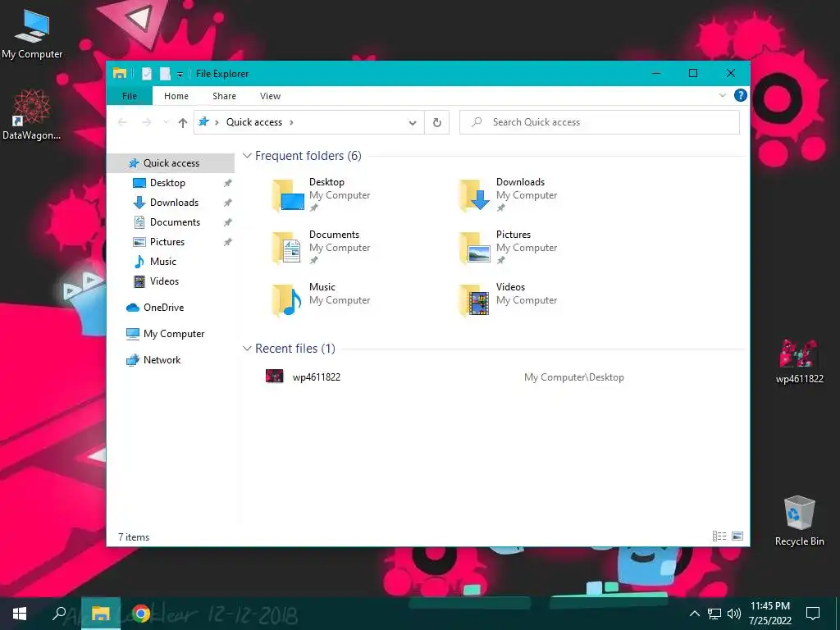Select Music in navigation pane
Viewport: 840px width, 630px height.
coord(162,262)
